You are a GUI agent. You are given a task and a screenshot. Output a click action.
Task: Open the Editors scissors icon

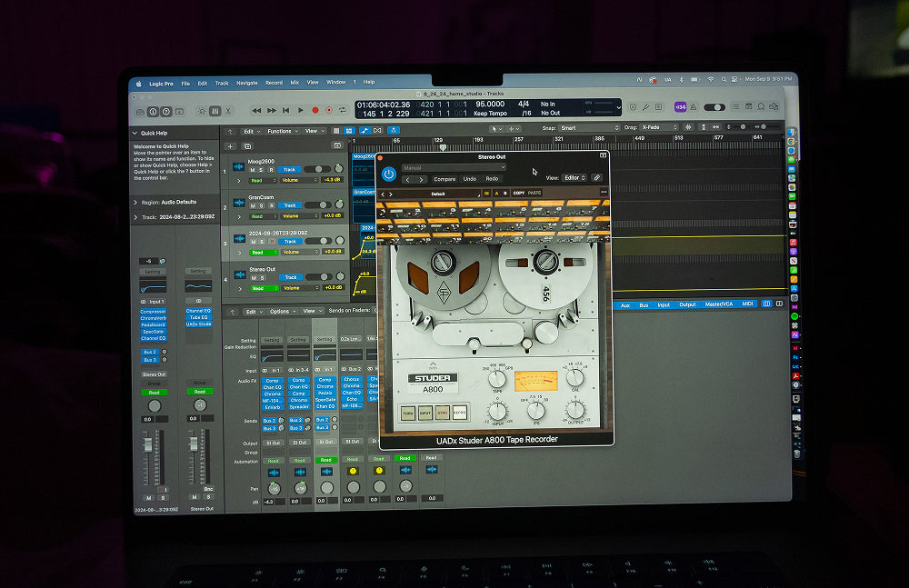point(228,111)
